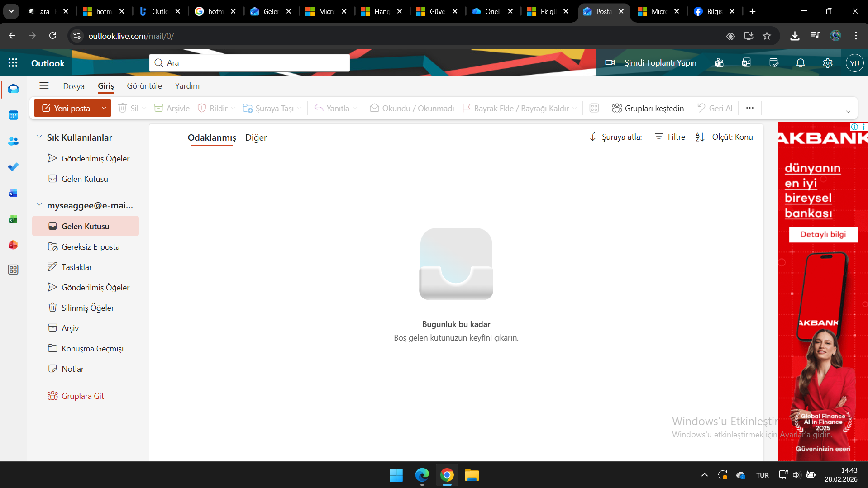Viewport: 868px width, 488px height.
Task: Open the Outlook app launcher grid
Action: pos(13,63)
